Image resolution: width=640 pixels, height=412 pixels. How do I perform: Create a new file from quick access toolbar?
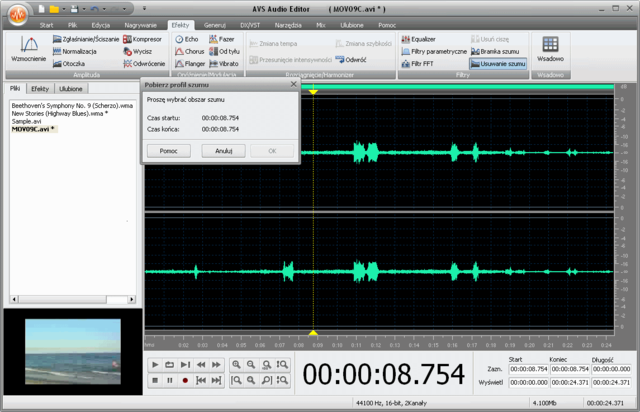(41, 9)
